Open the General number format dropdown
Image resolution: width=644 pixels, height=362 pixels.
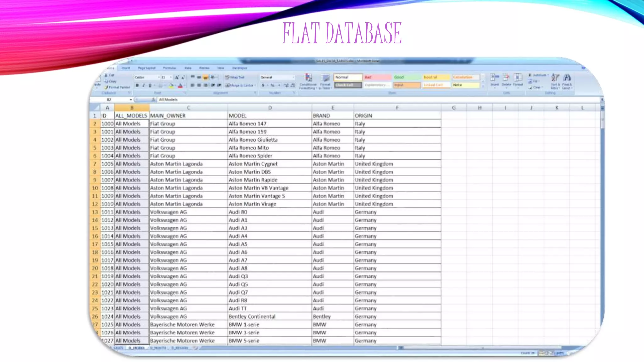click(293, 77)
